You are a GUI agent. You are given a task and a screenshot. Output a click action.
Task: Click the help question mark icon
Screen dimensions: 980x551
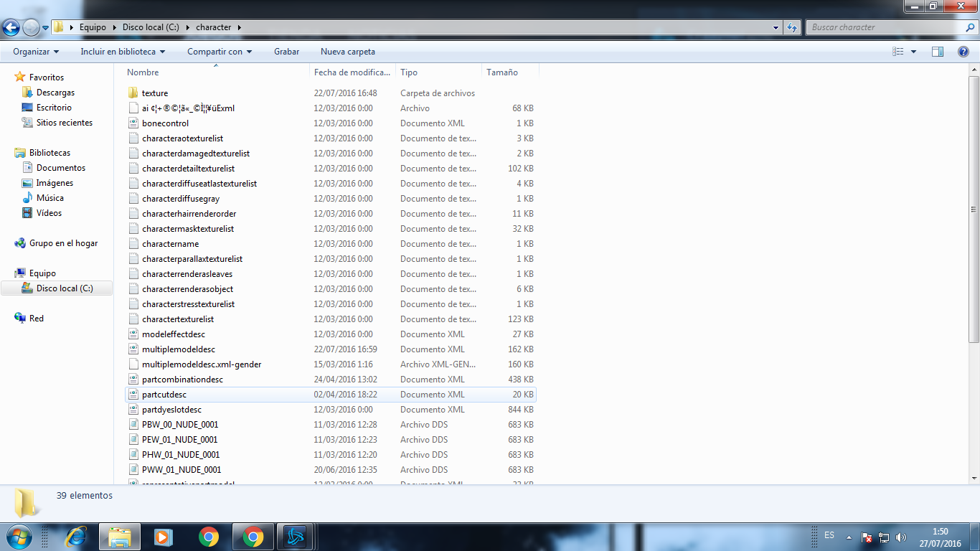[963, 52]
